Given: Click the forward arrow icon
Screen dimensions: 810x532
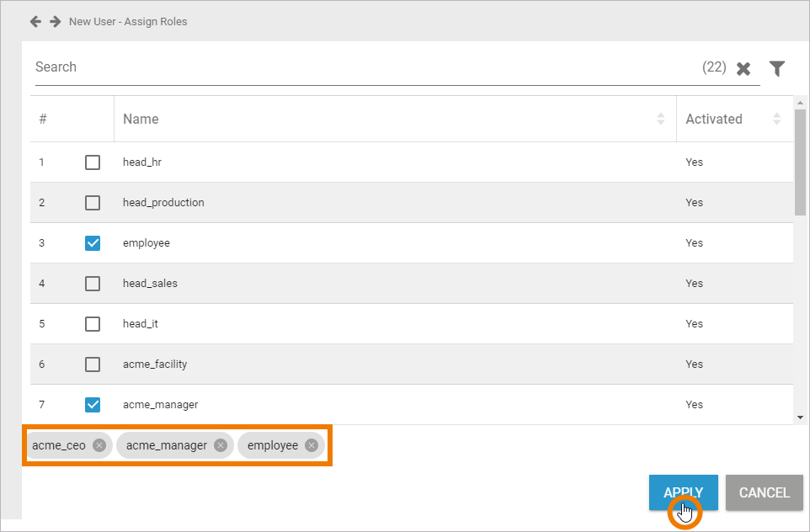Looking at the screenshot, I should tap(55, 21).
